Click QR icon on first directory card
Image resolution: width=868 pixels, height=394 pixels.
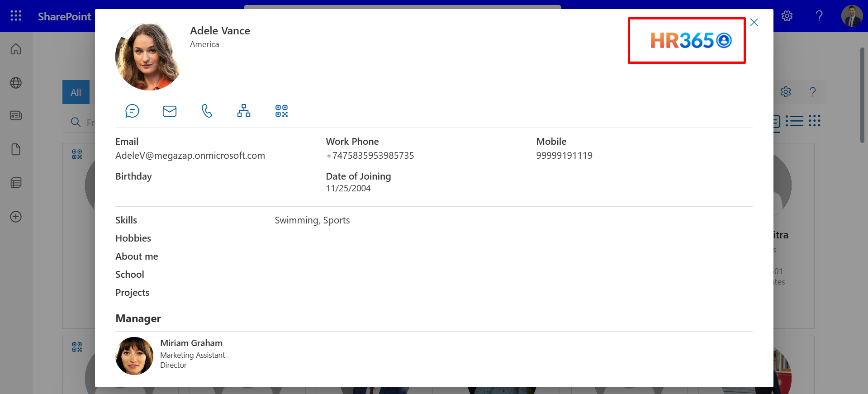tap(77, 155)
